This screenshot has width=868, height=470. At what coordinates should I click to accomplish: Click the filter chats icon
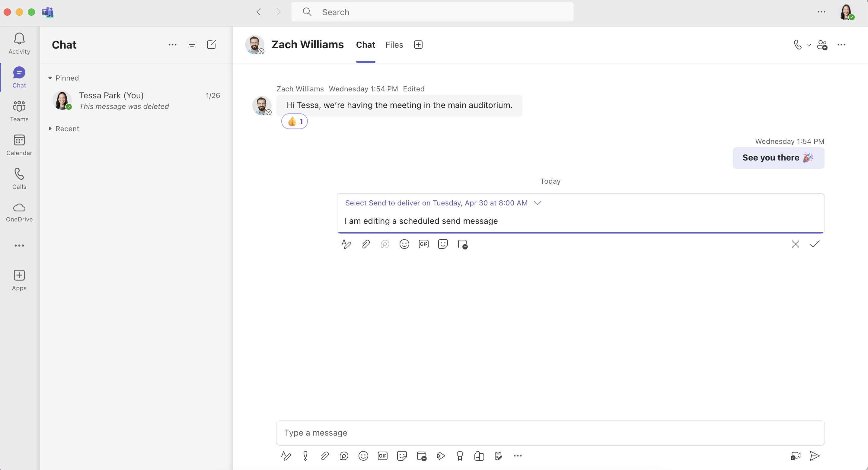coord(192,44)
